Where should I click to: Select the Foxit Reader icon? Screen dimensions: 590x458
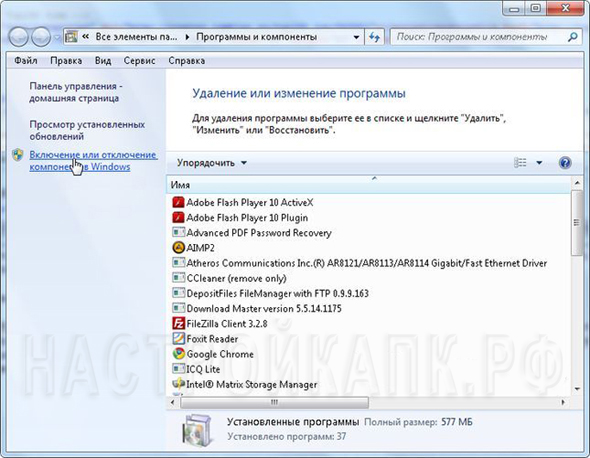pyautogui.click(x=178, y=339)
